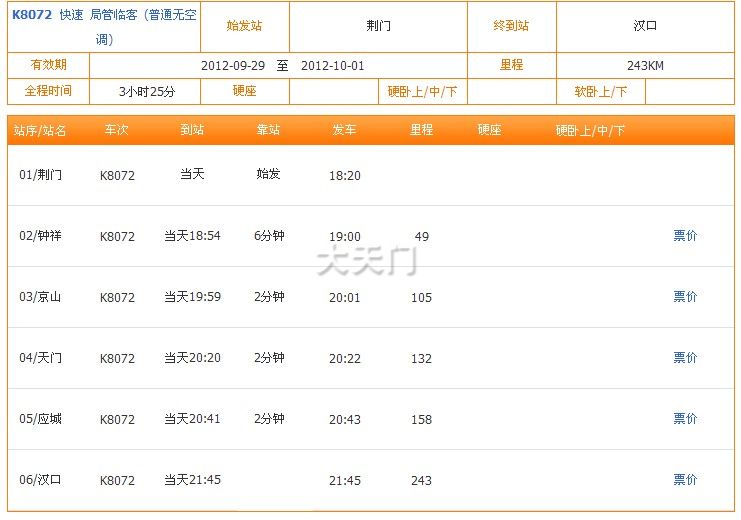Select the 02/钟祥 station name

point(41,236)
